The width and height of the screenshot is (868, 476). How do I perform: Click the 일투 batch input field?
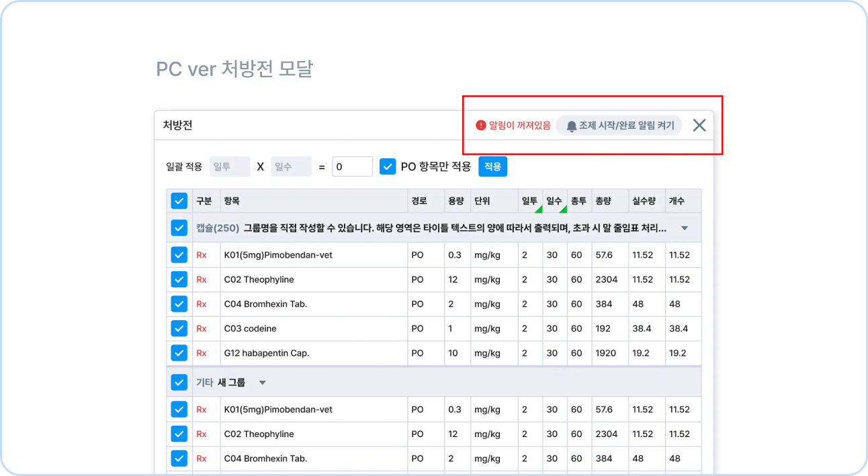pyautogui.click(x=230, y=166)
